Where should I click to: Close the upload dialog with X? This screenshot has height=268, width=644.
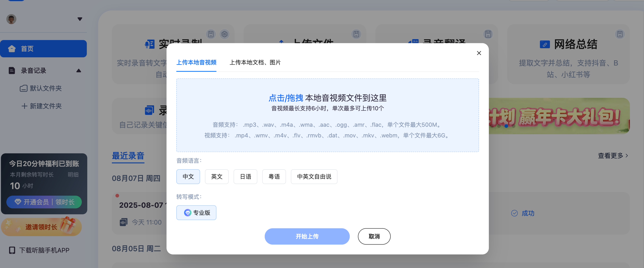479,53
